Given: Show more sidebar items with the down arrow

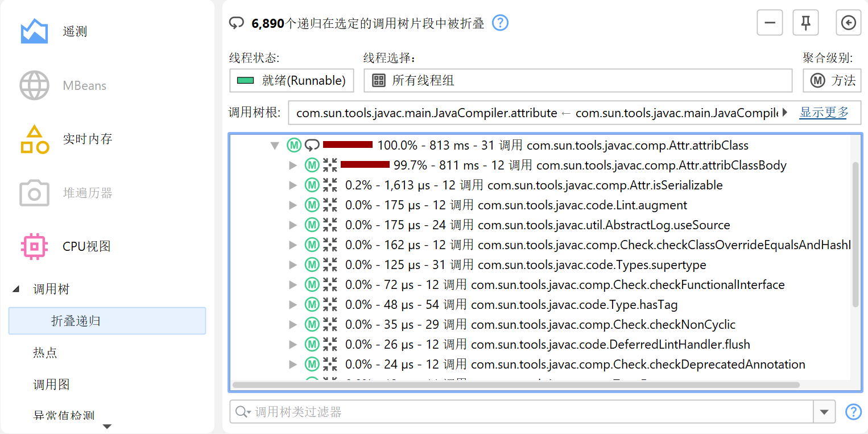Looking at the screenshot, I should pyautogui.click(x=107, y=426).
